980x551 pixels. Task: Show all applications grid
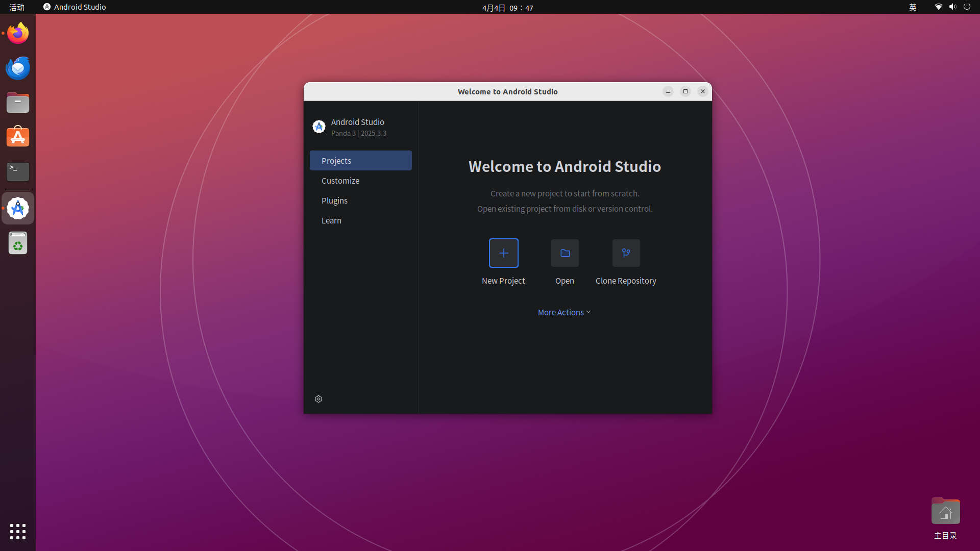pos(18,532)
